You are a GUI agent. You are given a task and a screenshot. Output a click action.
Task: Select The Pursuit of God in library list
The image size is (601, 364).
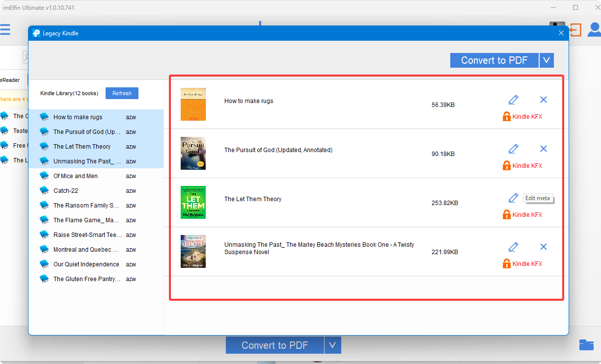click(96, 131)
